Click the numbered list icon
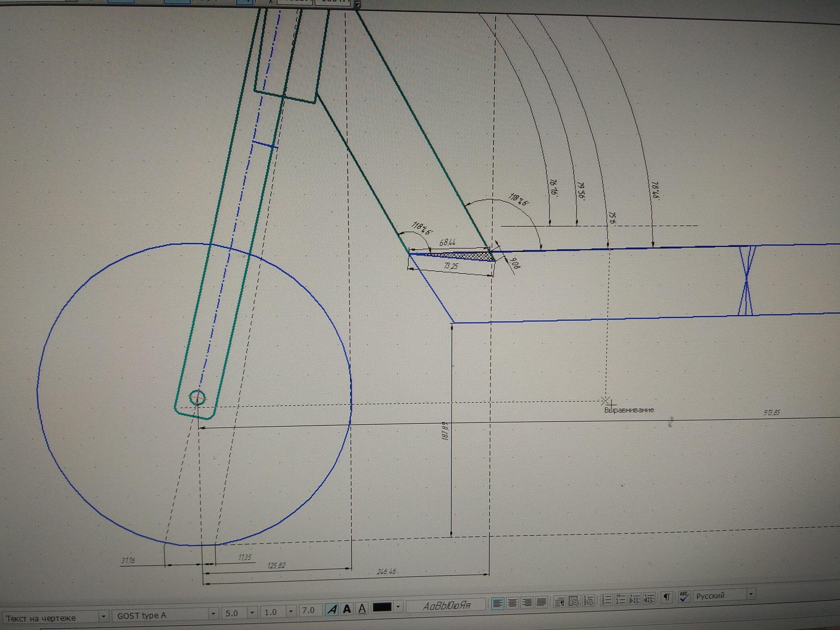The width and height of the screenshot is (840, 630). (606, 600)
